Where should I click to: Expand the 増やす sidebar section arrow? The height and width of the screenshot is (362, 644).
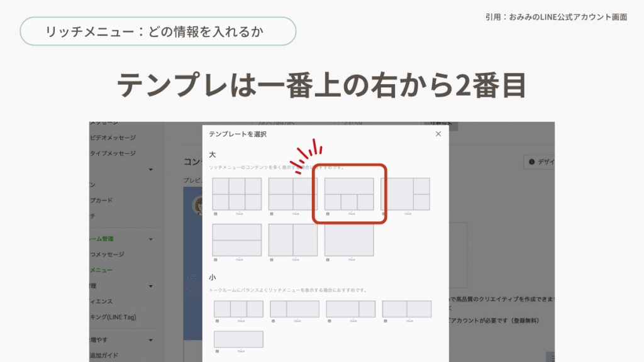coord(150,340)
